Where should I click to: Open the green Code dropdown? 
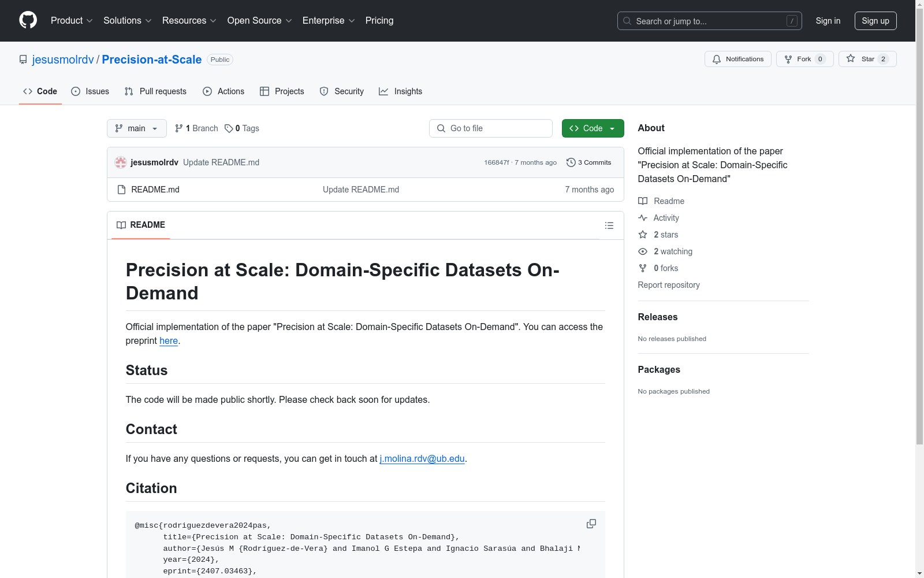click(593, 128)
